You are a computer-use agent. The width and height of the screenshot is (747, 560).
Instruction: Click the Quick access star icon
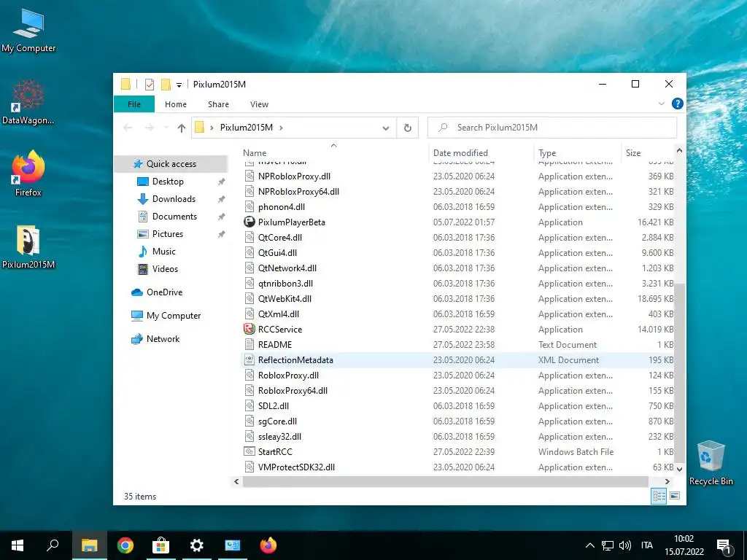pyautogui.click(x=138, y=164)
